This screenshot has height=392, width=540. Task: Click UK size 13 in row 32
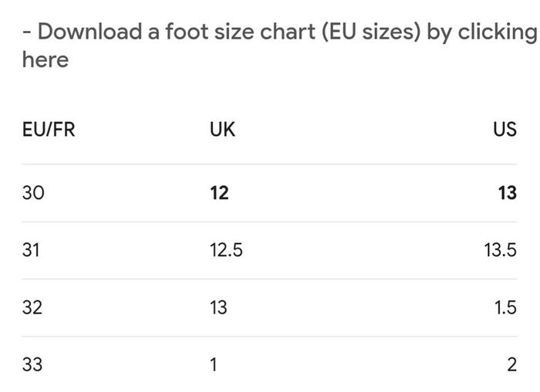tap(218, 307)
